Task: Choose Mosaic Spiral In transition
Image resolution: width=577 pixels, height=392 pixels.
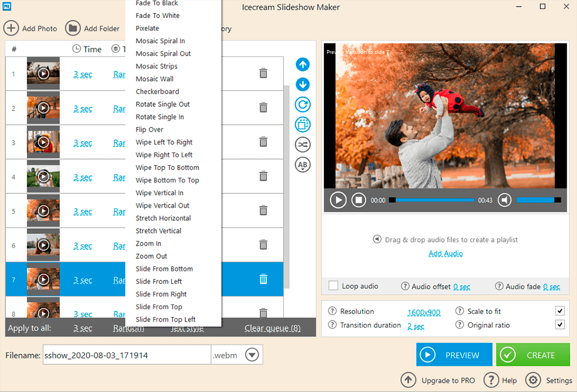Action: tap(160, 41)
